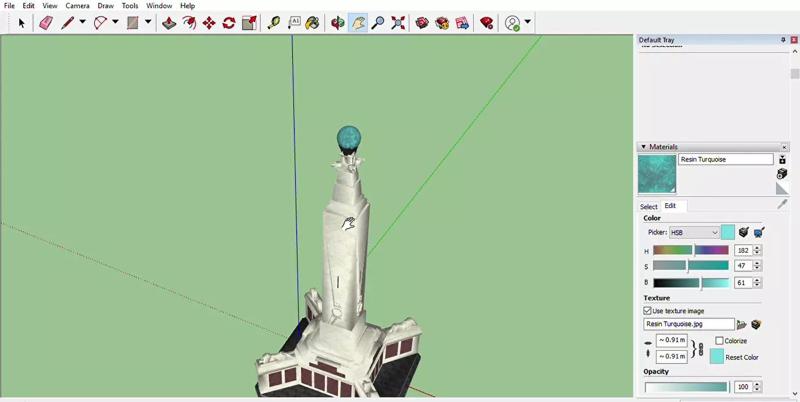Image resolution: width=800 pixels, height=402 pixels.
Task: Open the Extension Manager ruby icon
Action: (487, 23)
